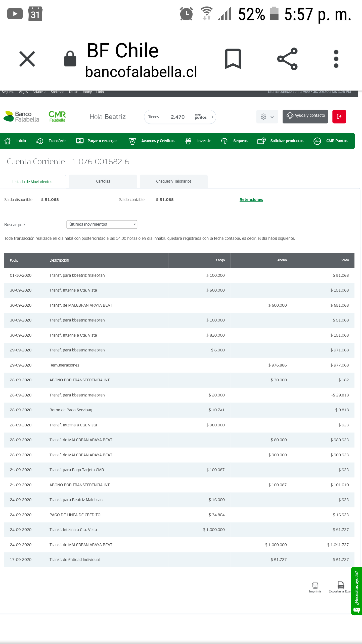Image resolution: width=362 pixels, height=644 pixels.
Task: Open the Retenciones link
Action: tap(251, 200)
